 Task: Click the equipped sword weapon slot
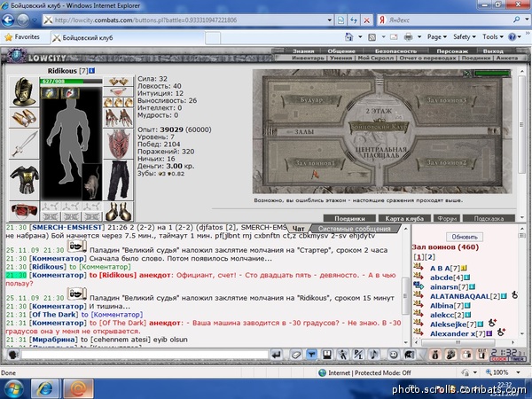[24, 145]
